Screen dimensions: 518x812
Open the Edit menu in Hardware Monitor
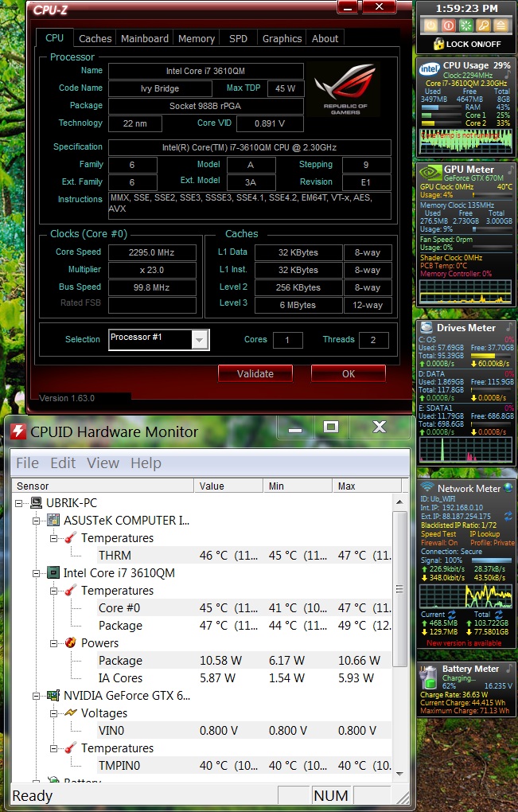point(63,463)
